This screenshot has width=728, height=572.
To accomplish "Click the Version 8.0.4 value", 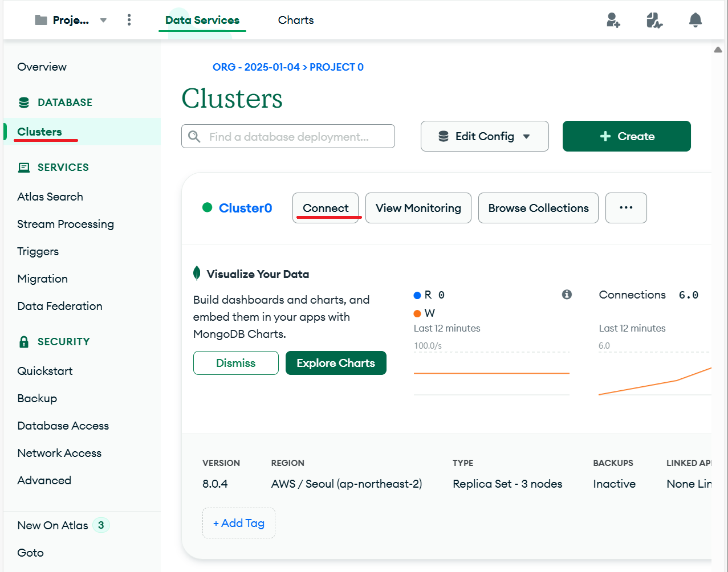I will click(215, 484).
